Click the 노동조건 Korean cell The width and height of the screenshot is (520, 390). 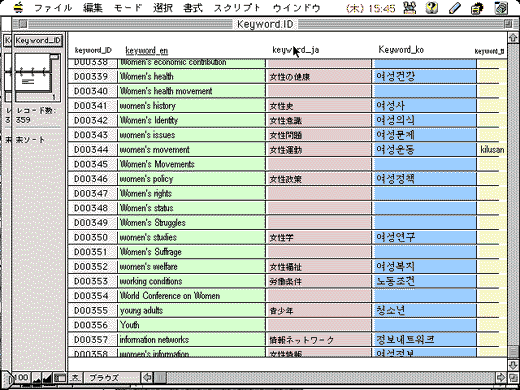424,282
